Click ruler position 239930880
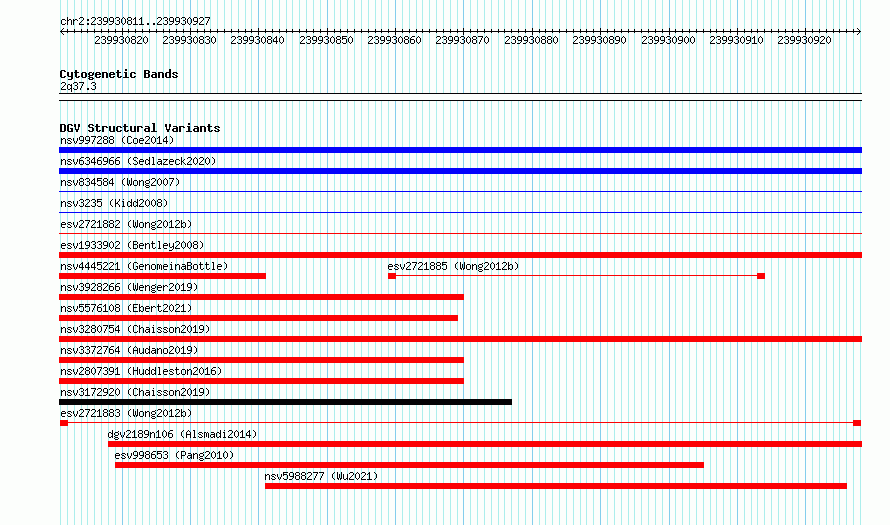The image size is (890, 525). [x=531, y=40]
